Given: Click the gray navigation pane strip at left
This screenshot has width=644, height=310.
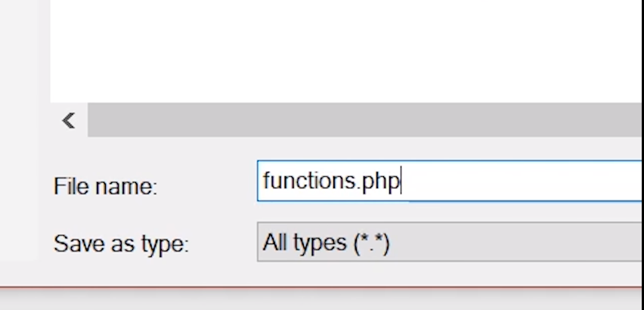Looking at the screenshot, I should coord(20,130).
